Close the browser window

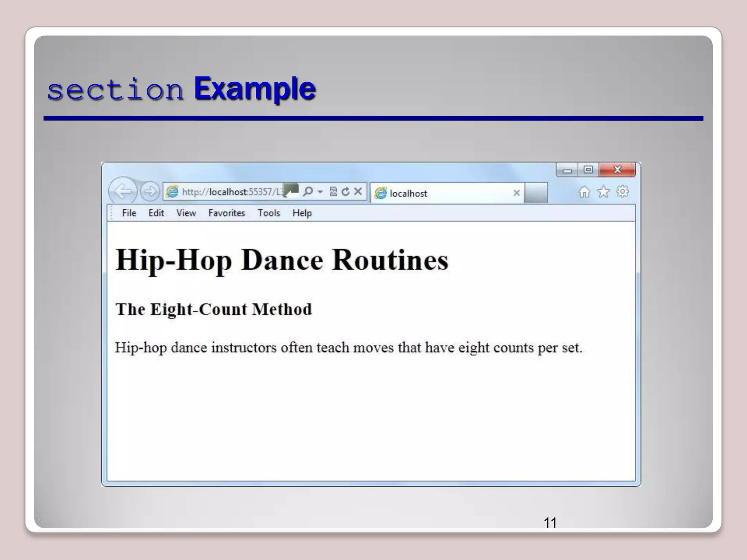tap(617, 170)
